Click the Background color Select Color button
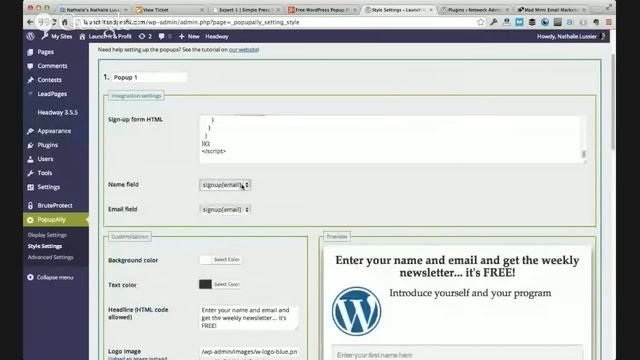This screenshot has height=360, width=640. point(227,260)
